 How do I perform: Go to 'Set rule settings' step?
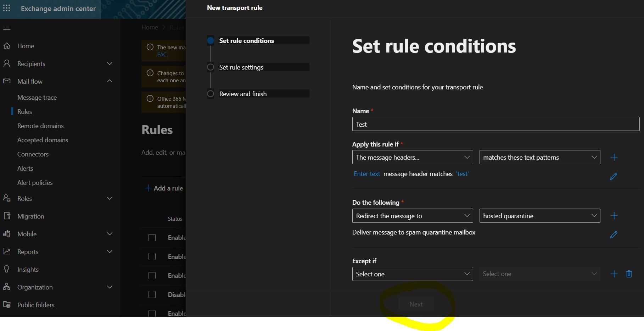click(x=241, y=67)
